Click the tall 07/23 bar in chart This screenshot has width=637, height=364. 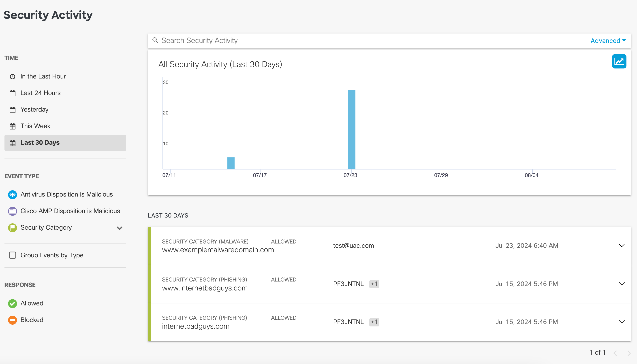(x=352, y=129)
